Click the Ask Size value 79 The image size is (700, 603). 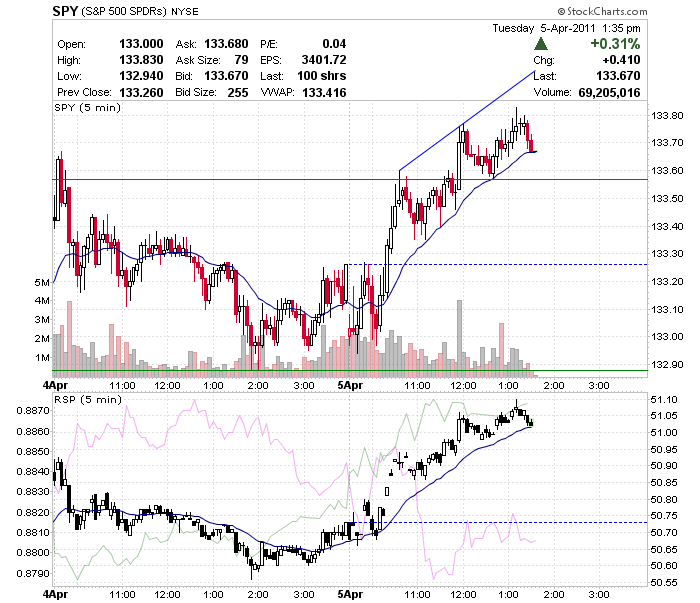click(x=242, y=60)
